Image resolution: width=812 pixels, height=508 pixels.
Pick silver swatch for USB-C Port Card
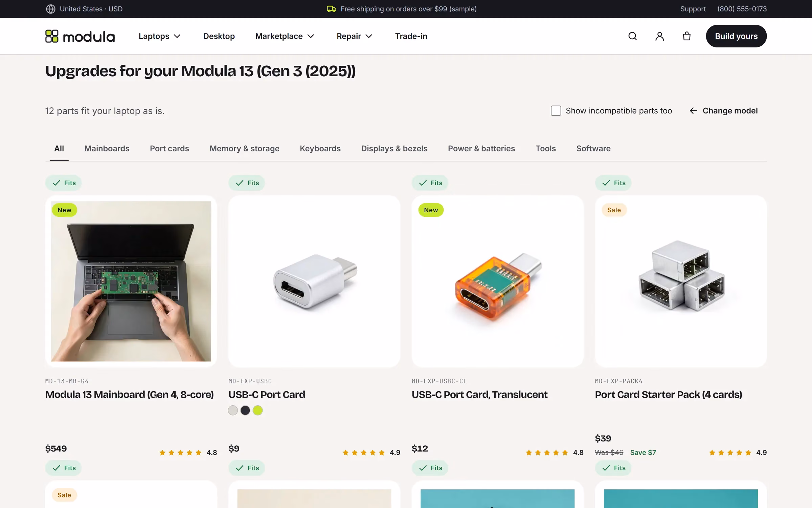tap(233, 410)
